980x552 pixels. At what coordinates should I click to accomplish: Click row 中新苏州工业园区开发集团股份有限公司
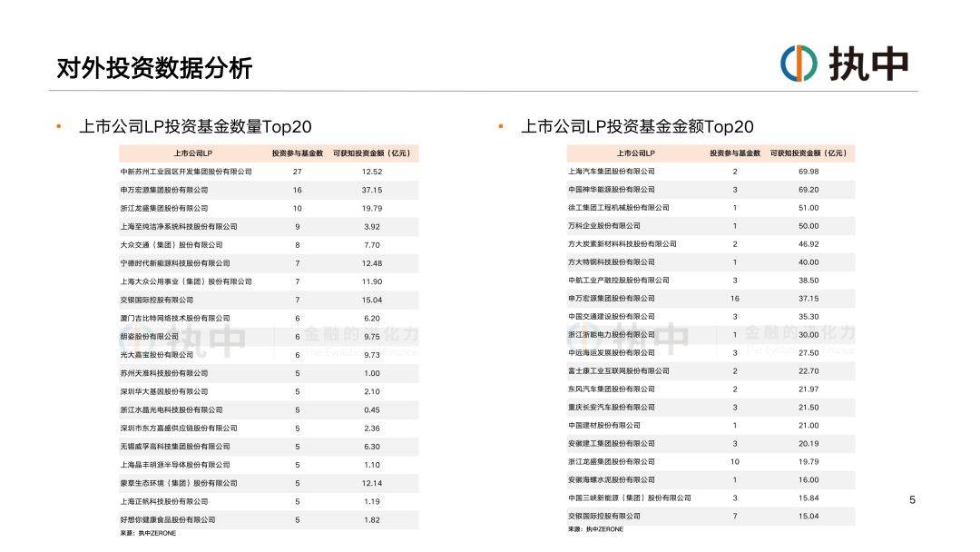point(269,172)
